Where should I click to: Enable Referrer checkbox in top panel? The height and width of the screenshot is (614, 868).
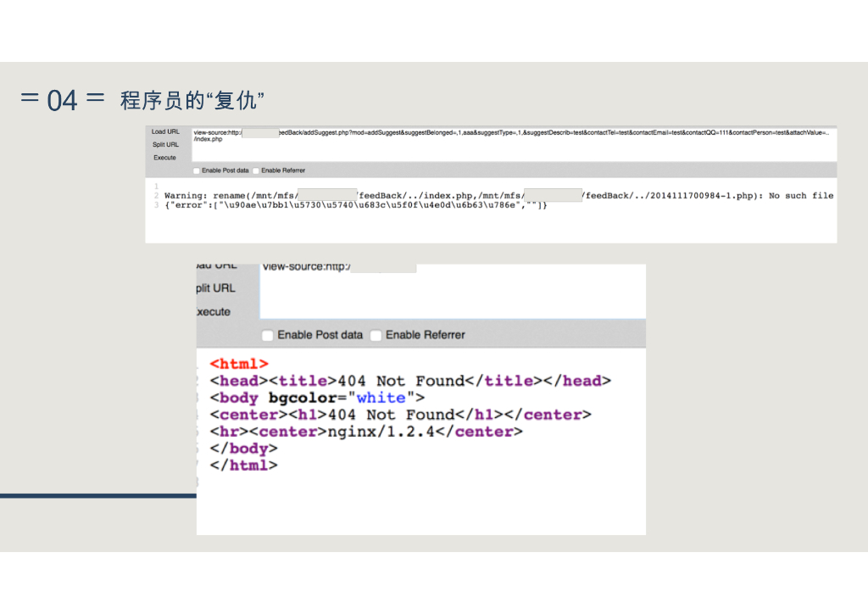(x=256, y=170)
